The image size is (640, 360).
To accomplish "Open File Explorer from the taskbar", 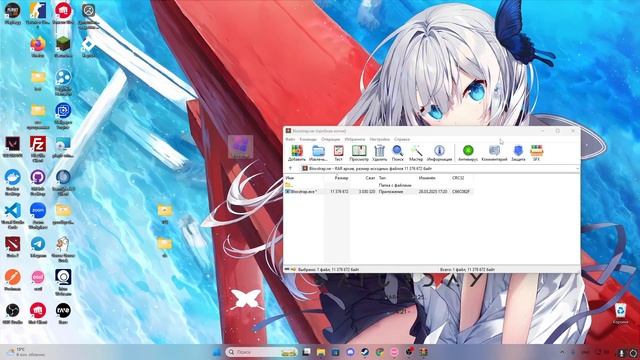I will [321, 352].
